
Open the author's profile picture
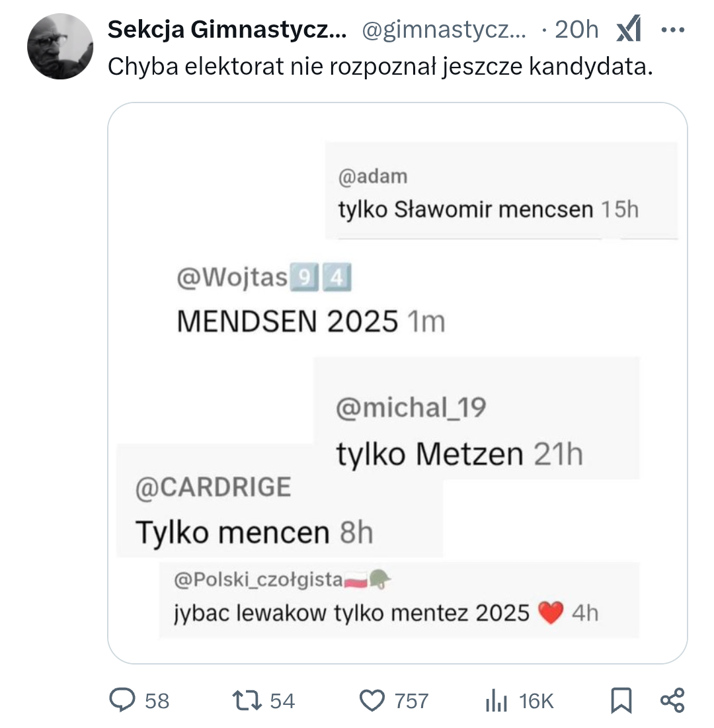coord(60,46)
